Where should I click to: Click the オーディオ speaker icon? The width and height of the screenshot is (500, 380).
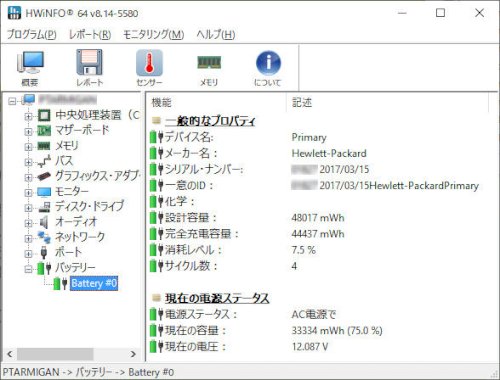[x=44, y=222]
